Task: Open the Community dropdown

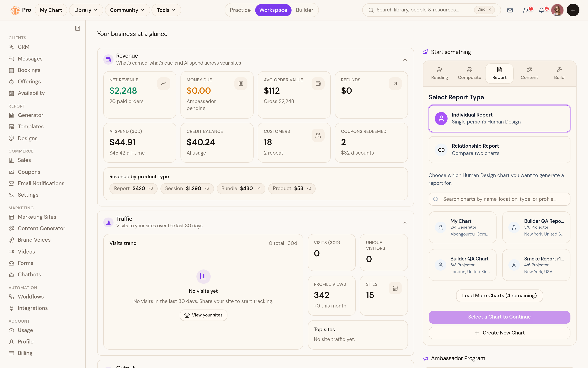Action: pos(127,10)
